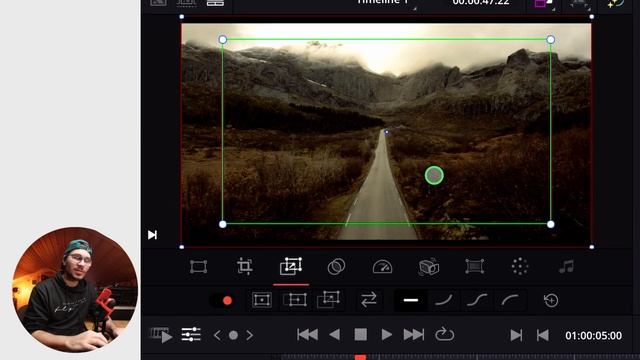Jump to the timeline start
Viewport: 640px width, 360px height.
[308, 335]
